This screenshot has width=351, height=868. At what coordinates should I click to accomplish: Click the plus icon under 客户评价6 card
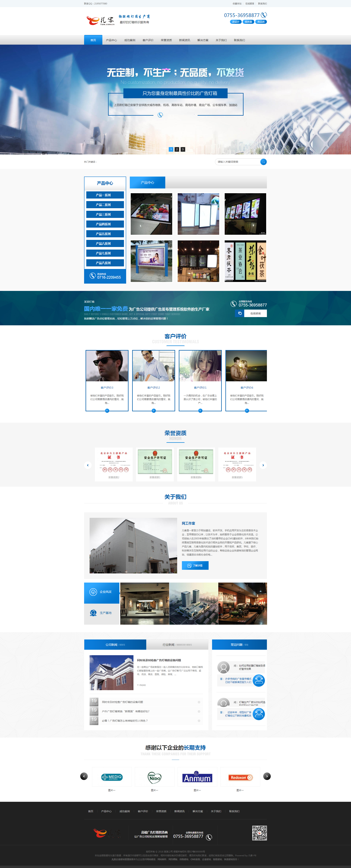247,410
